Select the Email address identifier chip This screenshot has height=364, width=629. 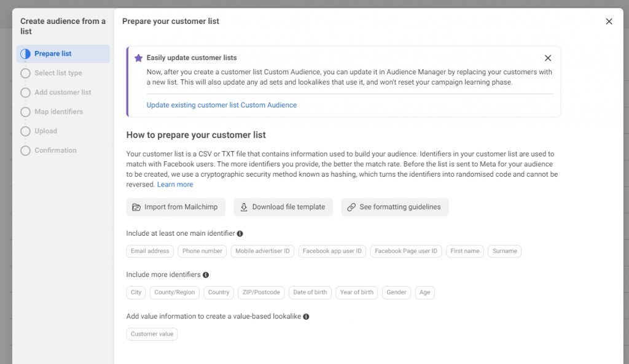click(x=150, y=251)
